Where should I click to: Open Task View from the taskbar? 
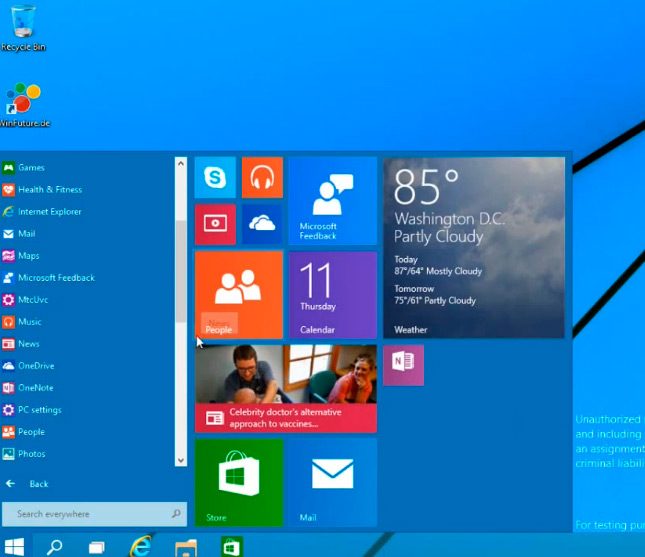point(97,547)
